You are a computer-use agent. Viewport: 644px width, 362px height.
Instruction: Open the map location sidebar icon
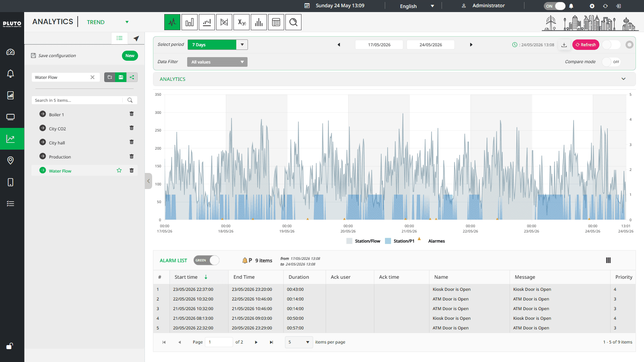(x=11, y=160)
